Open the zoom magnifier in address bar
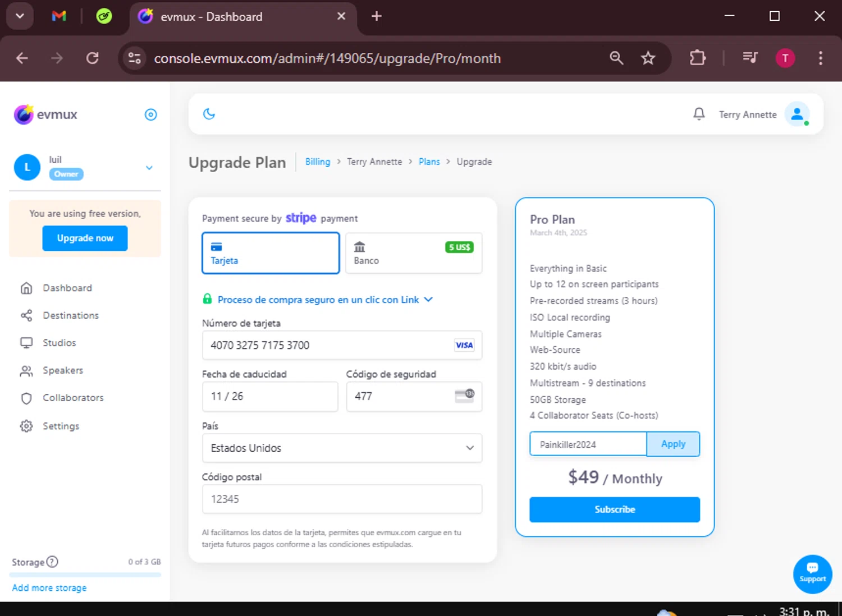 616,58
